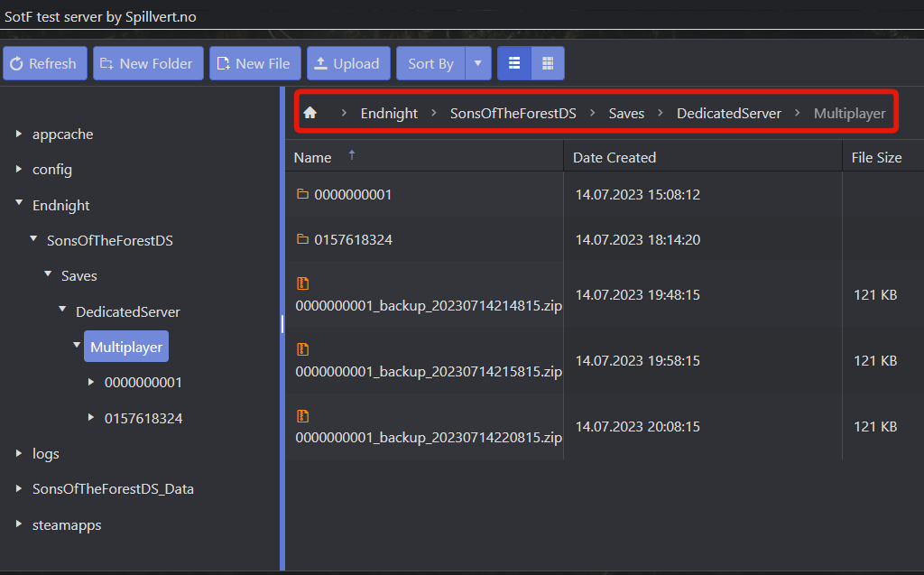Sort by the Date Created column header
The height and width of the screenshot is (575, 924).
click(614, 157)
